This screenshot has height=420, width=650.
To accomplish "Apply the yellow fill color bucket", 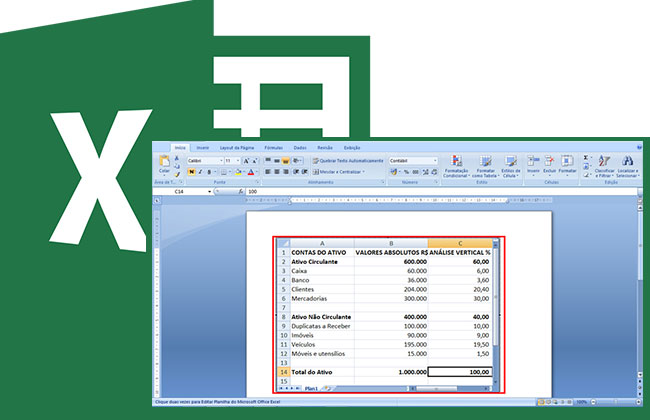I will (238, 172).
